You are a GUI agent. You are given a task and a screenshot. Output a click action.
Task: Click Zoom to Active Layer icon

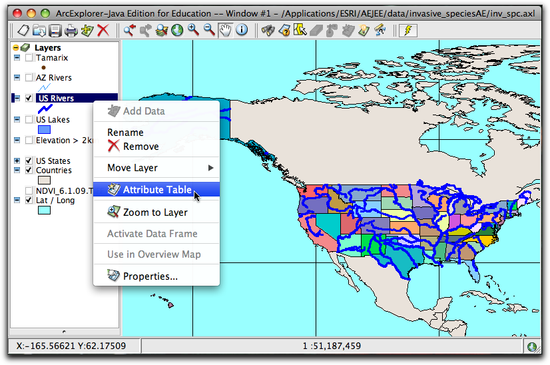coord(161,30)
